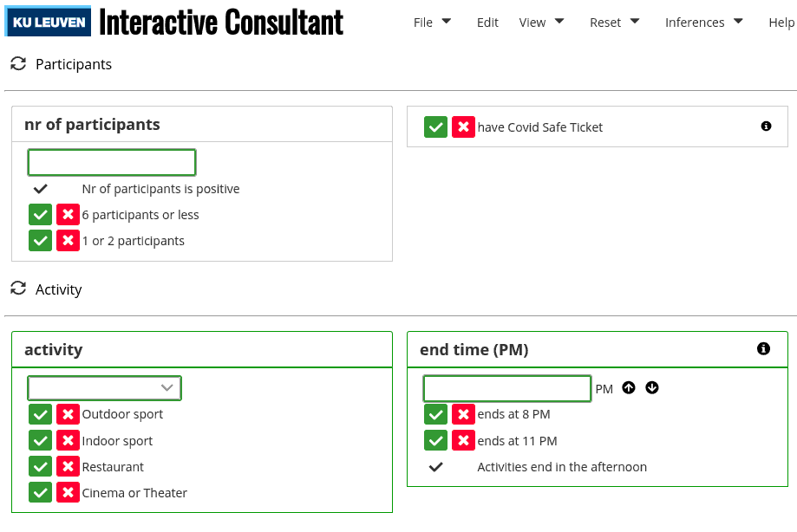Click red X for Indoor sport
797x532 pixels.
(x=69, y=441)
